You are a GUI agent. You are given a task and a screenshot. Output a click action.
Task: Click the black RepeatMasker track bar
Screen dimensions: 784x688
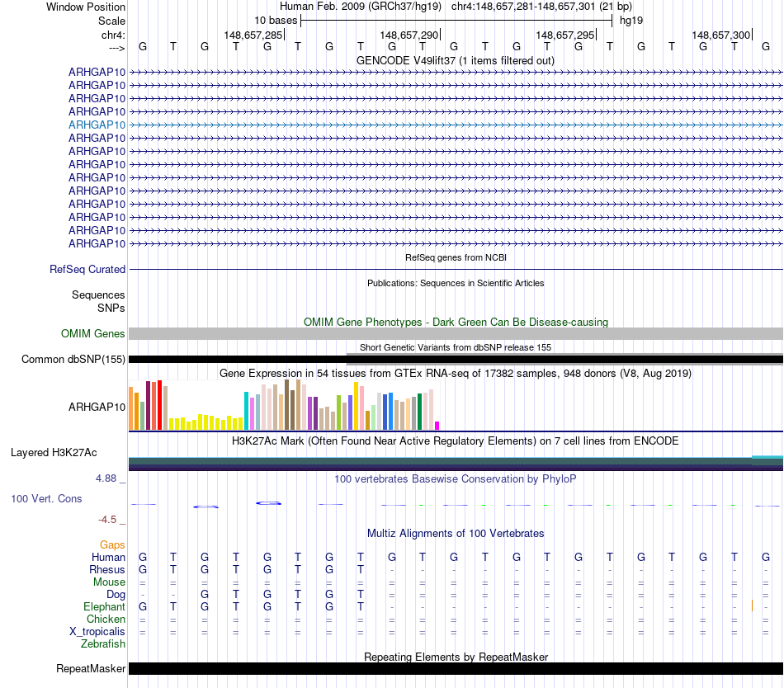pos(456,668)
